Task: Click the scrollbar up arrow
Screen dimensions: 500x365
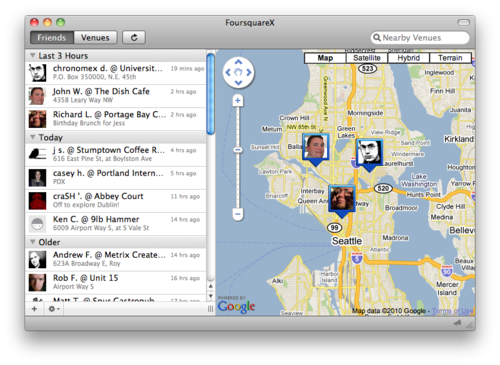Action: coord(210,286)
